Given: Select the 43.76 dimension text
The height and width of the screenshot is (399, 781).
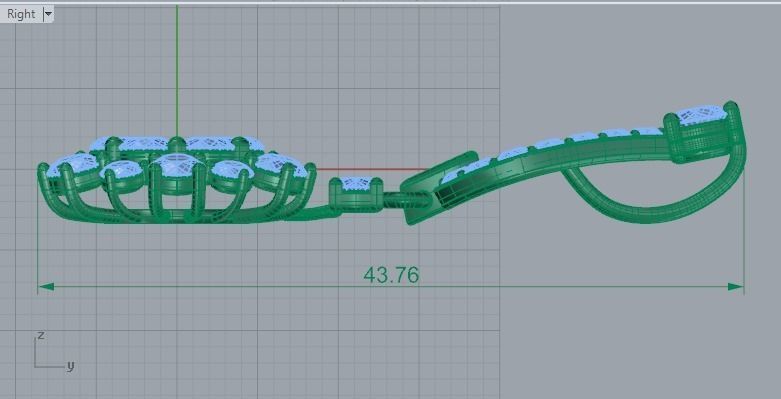Looking at the screenshot, I should point(391,275).
